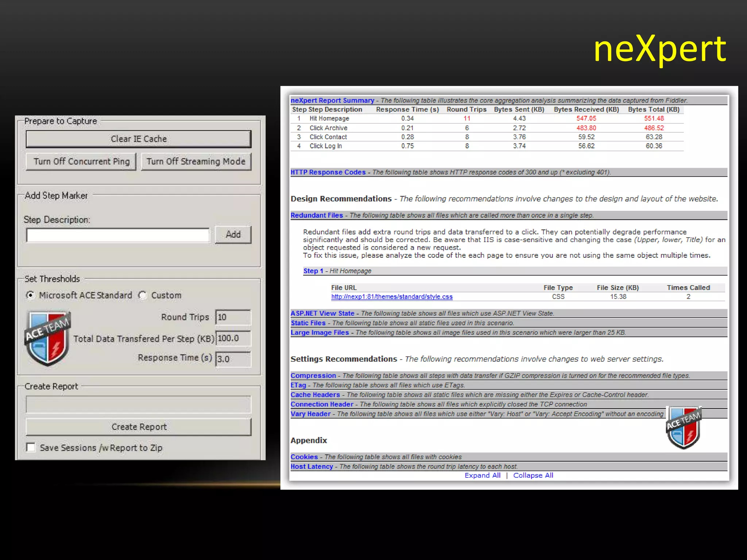The height and width of the screenshot is (560, 747).
Task: Expand the ASP.NET View State section
Action: [x=322, y=313]
